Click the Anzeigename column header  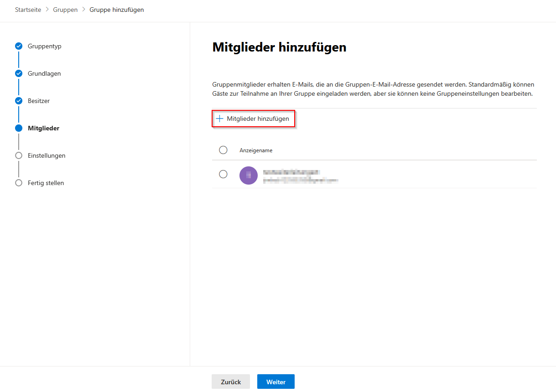pyautogui.click(x=256, y=150)
